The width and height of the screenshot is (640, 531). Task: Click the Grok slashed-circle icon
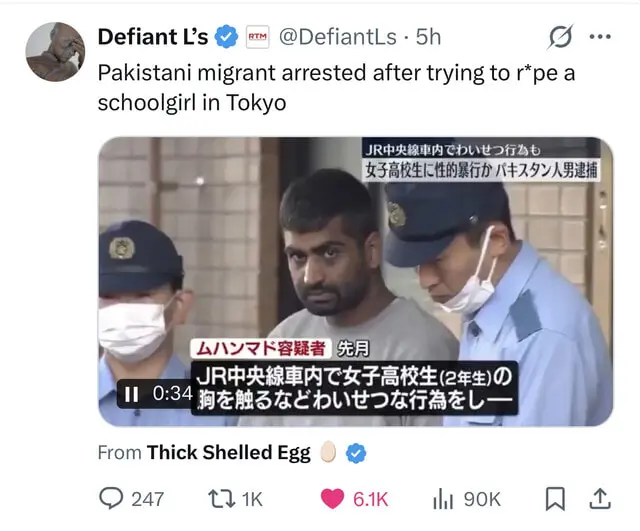coord(560,37)
